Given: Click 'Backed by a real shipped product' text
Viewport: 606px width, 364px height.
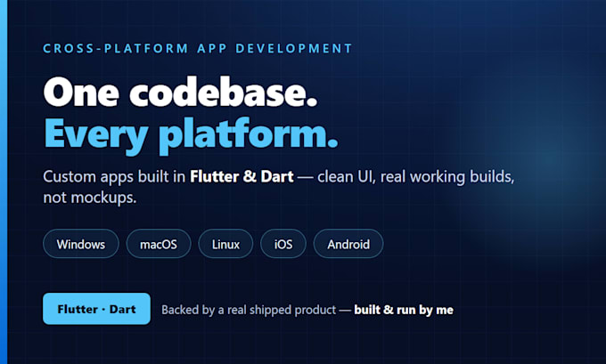Looking at the screenshot, I should point(249,310).
